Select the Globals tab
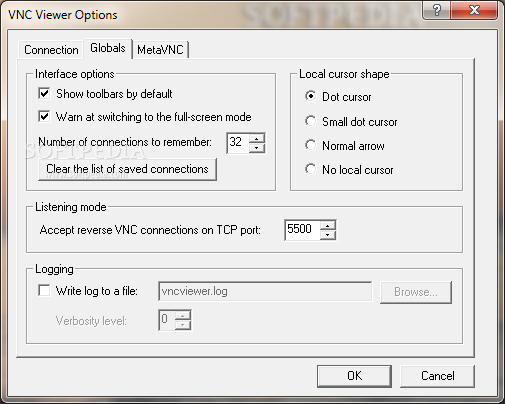The image size is (505, 404). pyautogui.click(x=108, y=48)
